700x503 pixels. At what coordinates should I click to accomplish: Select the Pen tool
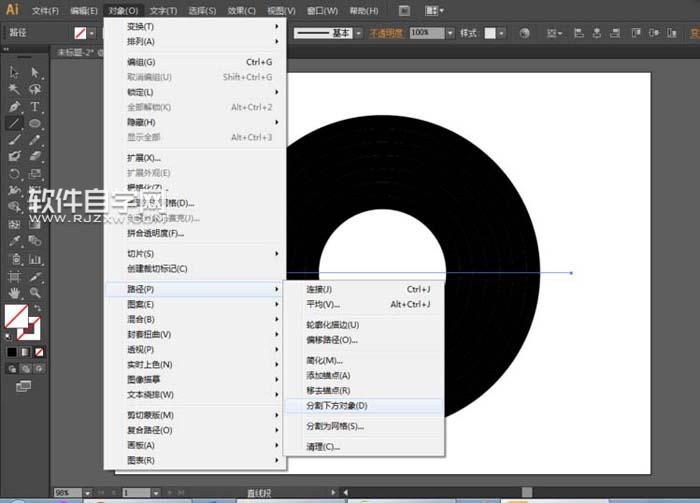[14, 106]
